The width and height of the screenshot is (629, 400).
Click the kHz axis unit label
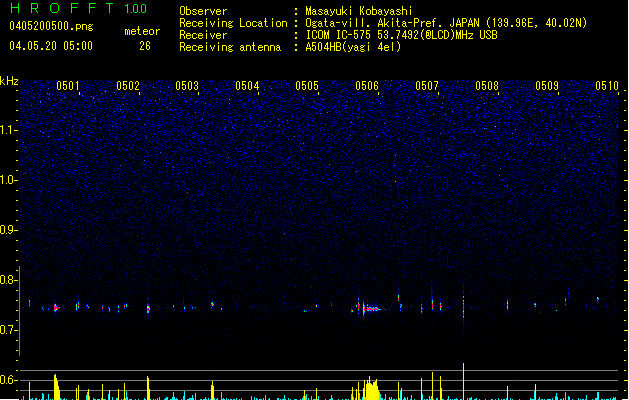tap(9, 81)
